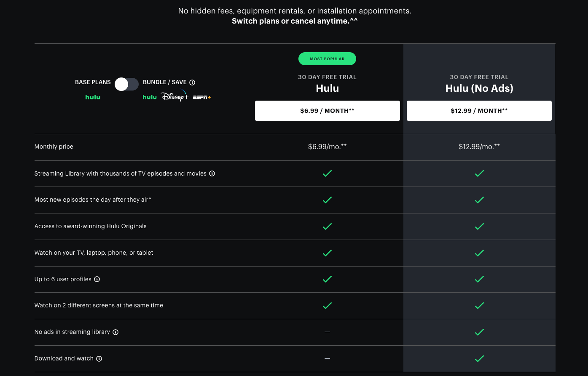This screenshot has height=376, width=588.
Task: Select the $6.99/MONTH Hulu plan button
Action: (x=327, y=110)
